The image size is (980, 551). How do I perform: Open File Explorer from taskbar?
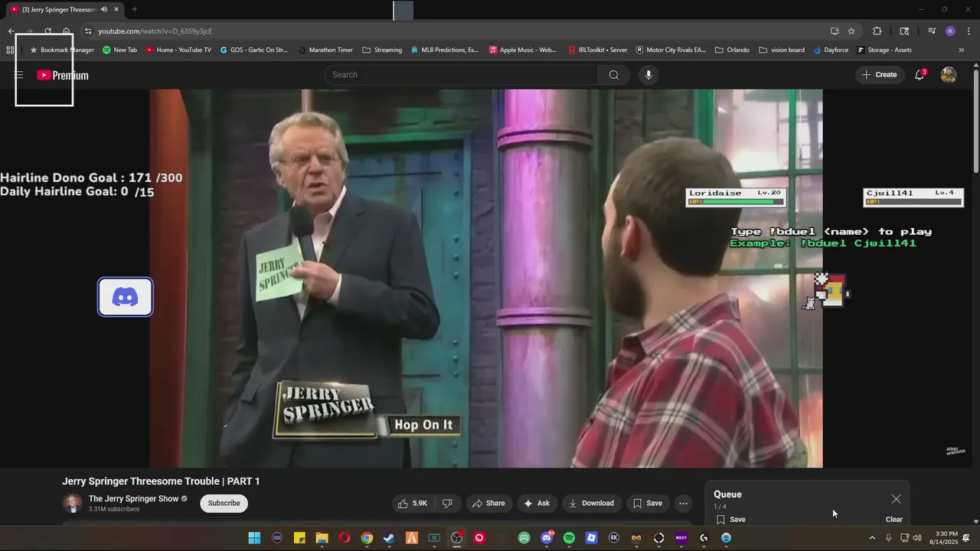322,538
